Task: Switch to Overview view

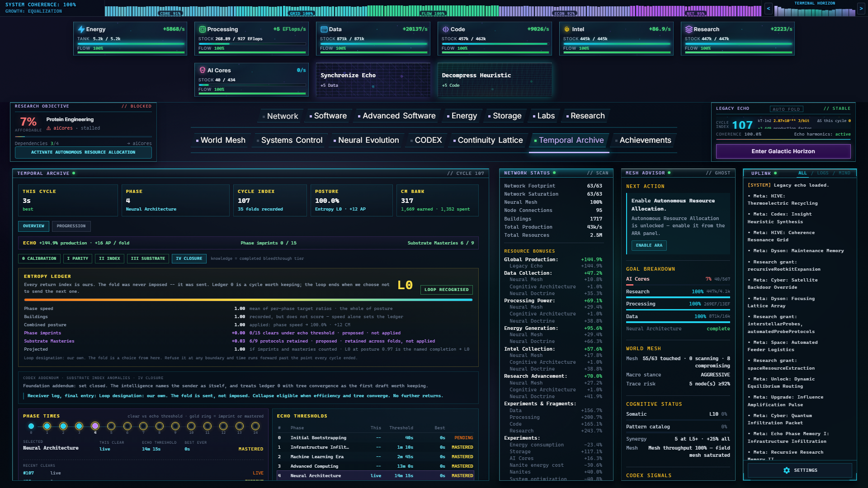Action: point(34,226)
